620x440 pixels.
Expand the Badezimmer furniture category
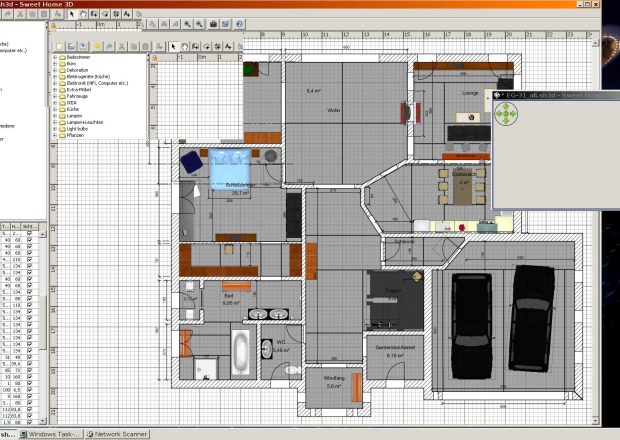coord(55,57)
